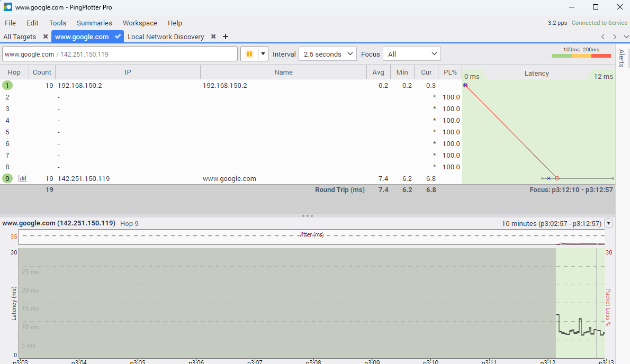This screenshot has width=630, height=364.
Task: Click the checkmark on www.google.com tab
Action: point(118,37)
